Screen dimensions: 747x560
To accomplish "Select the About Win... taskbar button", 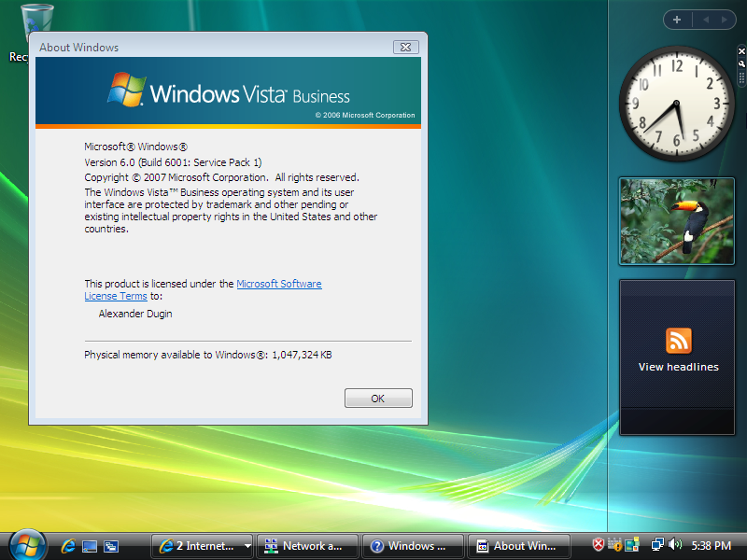I will pyautogui.click(x=518, y=546).
